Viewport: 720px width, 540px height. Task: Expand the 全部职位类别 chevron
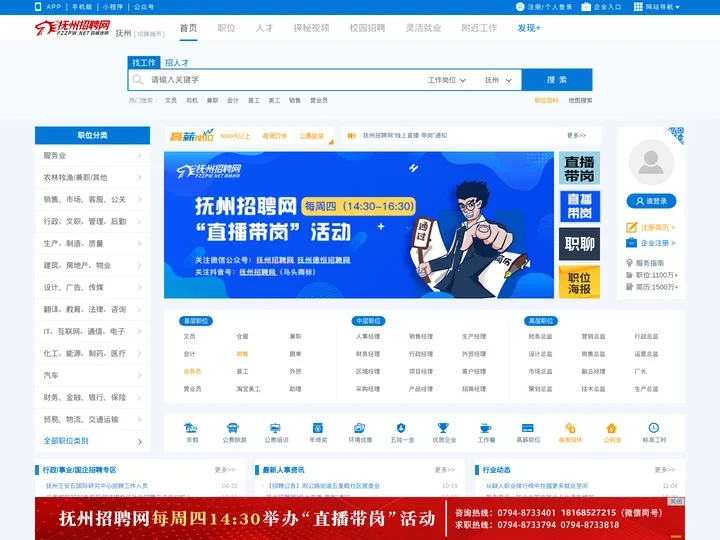[140, 442]
